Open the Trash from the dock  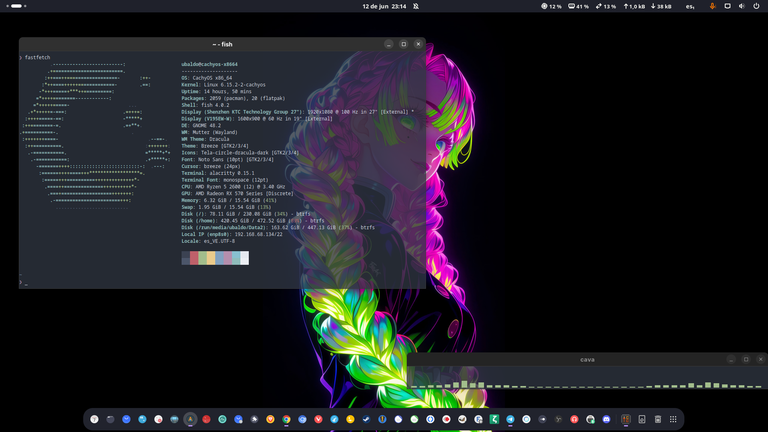(x=658, y=419)
